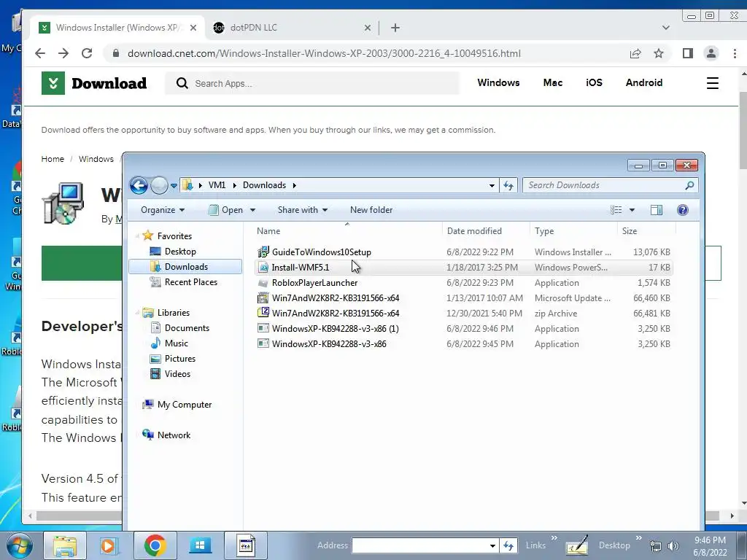Select Win7AndW2K8R2-KB3191566-x64 Microsoft Update file
Image resolution: width=747 pixels, height=560 pixels.
click(463, 297)
